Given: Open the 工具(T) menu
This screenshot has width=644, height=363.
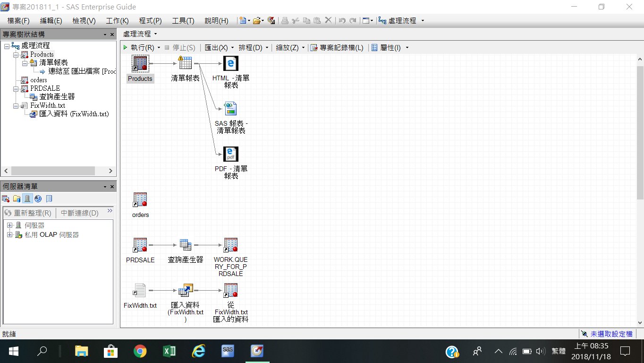Looking at the screenshot, I should (183, 21).
